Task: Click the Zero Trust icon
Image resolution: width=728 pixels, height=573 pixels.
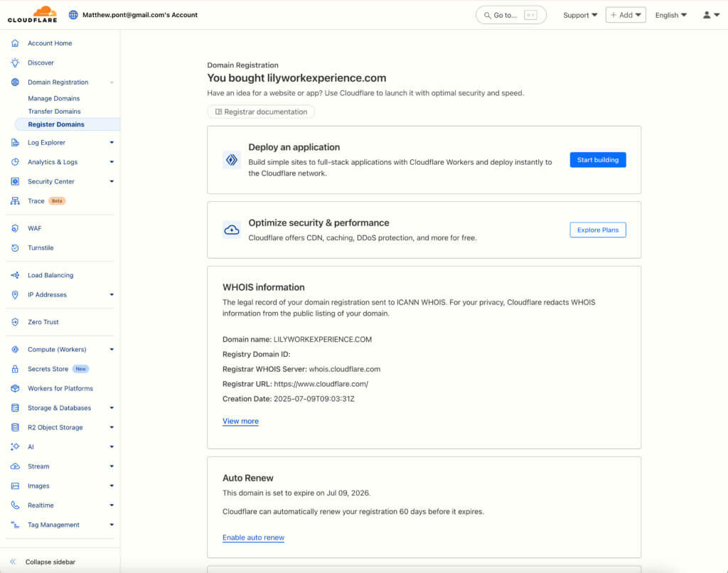Action: click(15, 322)
